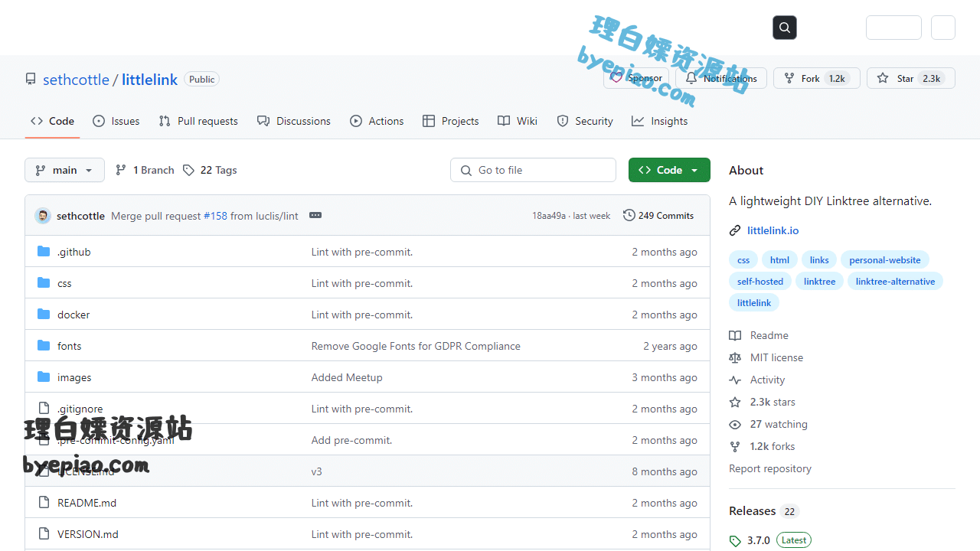Open the sethcottle owner link

click(x=76, y=80)
